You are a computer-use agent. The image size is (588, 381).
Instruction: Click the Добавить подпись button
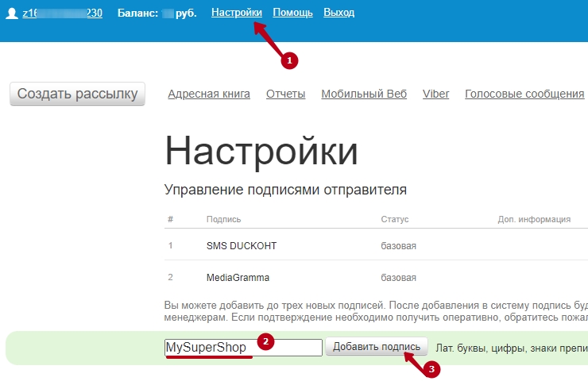click(377, 347)
